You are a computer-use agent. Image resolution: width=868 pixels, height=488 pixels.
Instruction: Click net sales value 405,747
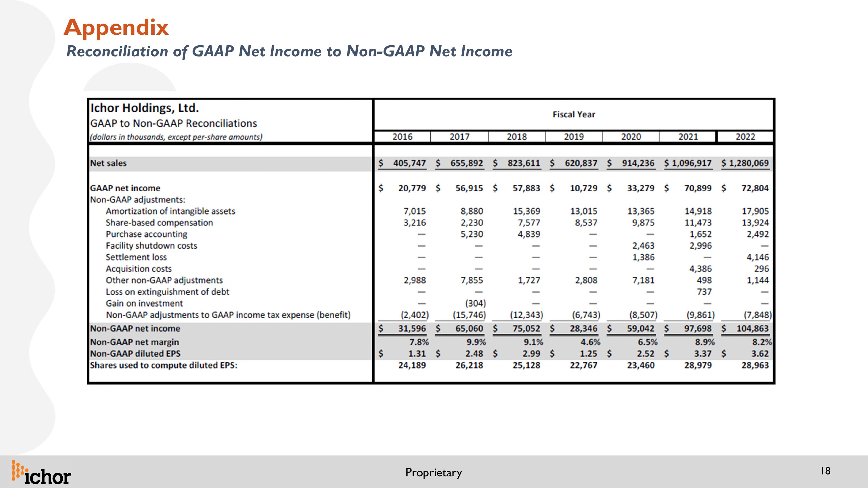(409, 163)
